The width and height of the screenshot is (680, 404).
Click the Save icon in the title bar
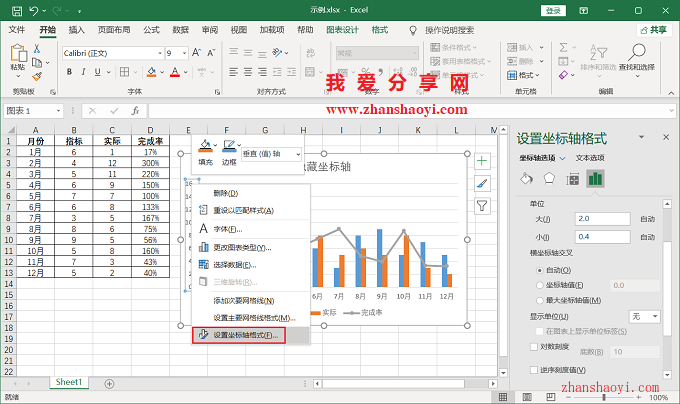pos(17,11)
